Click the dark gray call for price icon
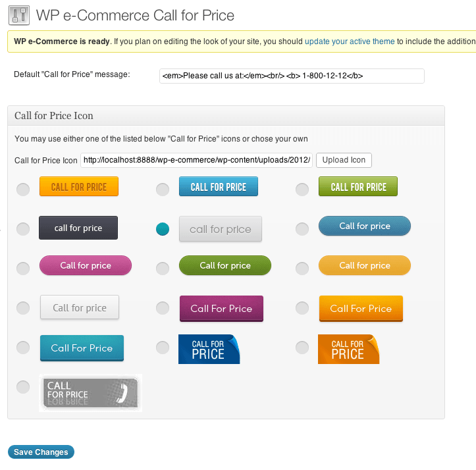 point(78,228)
